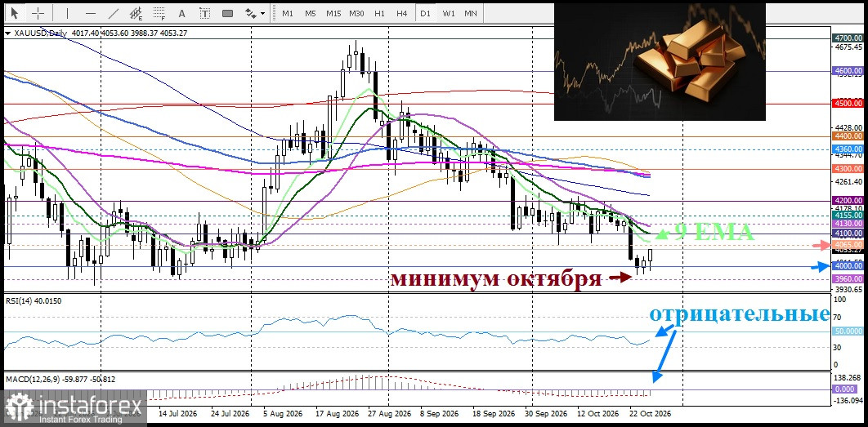This screenshot has height=427, width=868.
Task: Click the 4400.00 price level label
Action: 848,136
